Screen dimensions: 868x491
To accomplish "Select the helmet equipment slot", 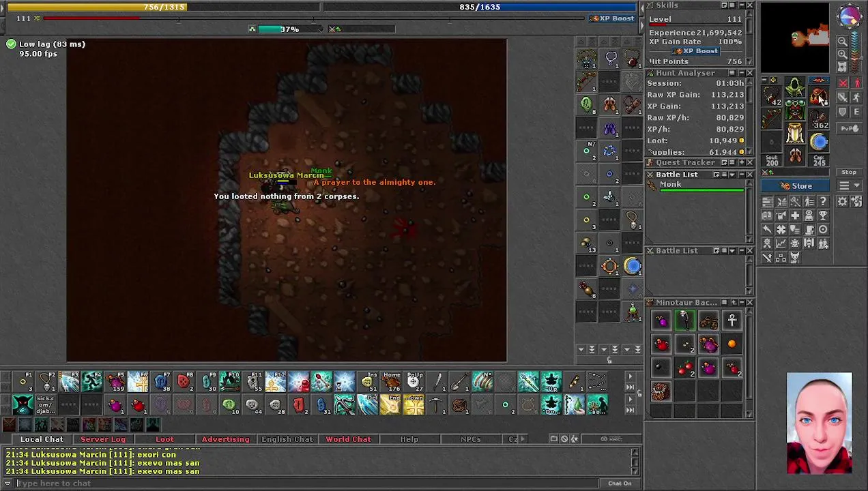I will point(795,87).
